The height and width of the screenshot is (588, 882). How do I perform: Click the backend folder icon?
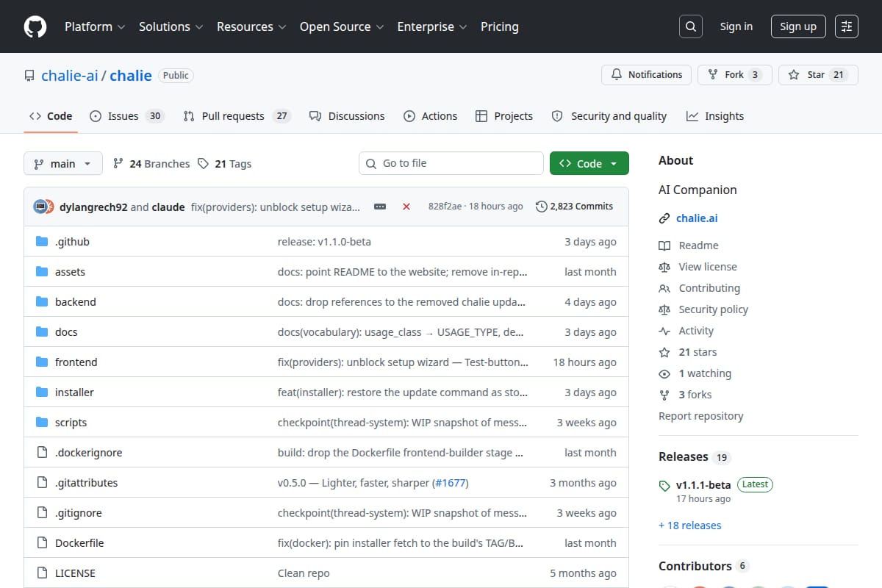(x=42, y=302)
